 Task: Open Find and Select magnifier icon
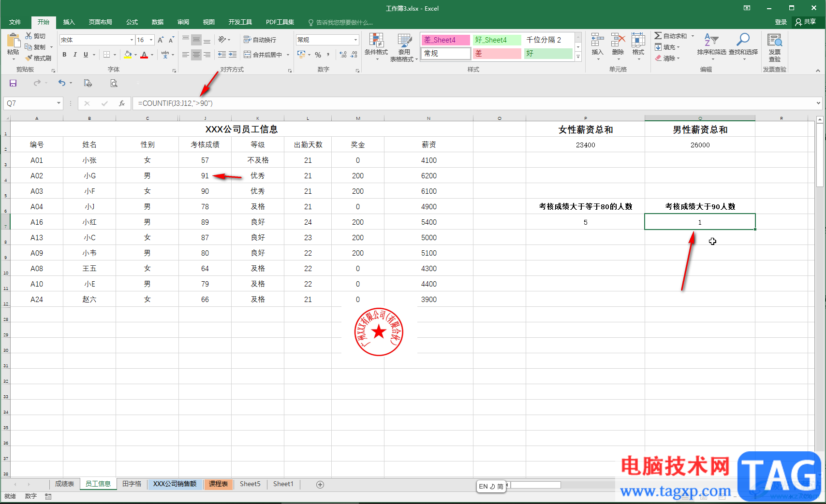[x=743, y=40]
